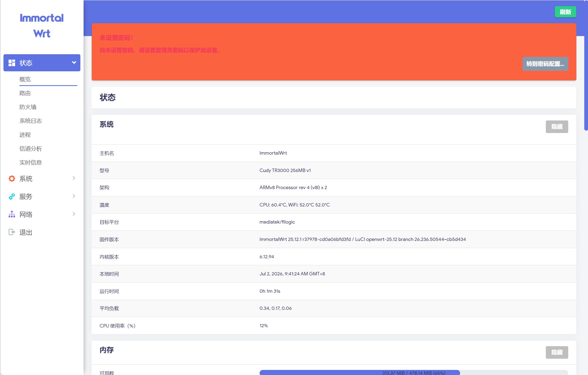The image size is (588, 375).
Task: Click the 架构 row label
Action: (104, 187)
